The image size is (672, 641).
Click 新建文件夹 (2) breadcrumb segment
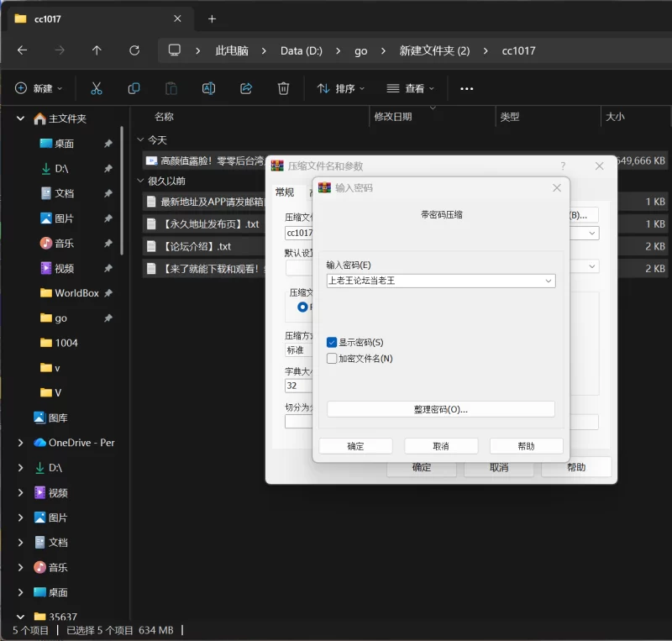pos(434,50)
